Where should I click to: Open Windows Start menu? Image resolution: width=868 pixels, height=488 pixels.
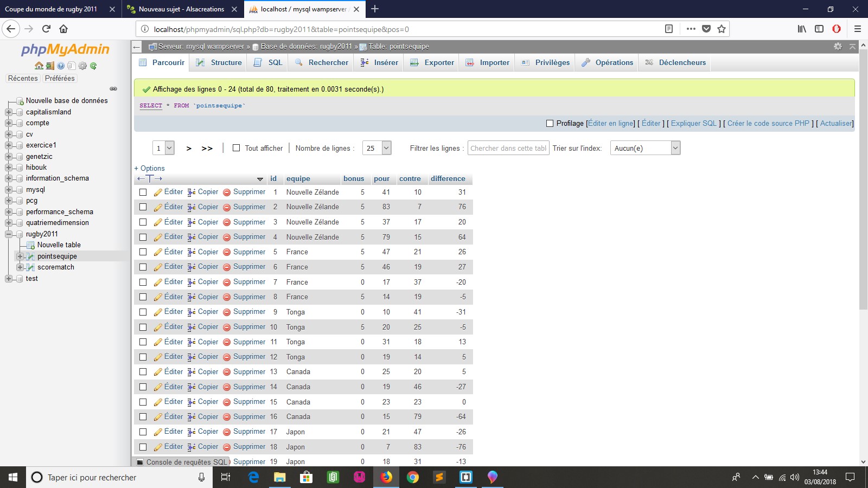[x=13, y=477]
